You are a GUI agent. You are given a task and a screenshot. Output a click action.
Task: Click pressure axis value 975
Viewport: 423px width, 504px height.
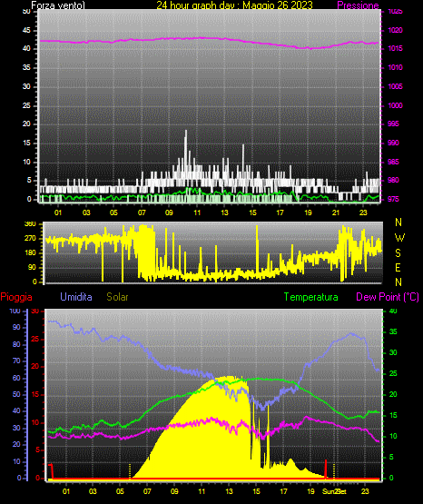coord(393,199)
